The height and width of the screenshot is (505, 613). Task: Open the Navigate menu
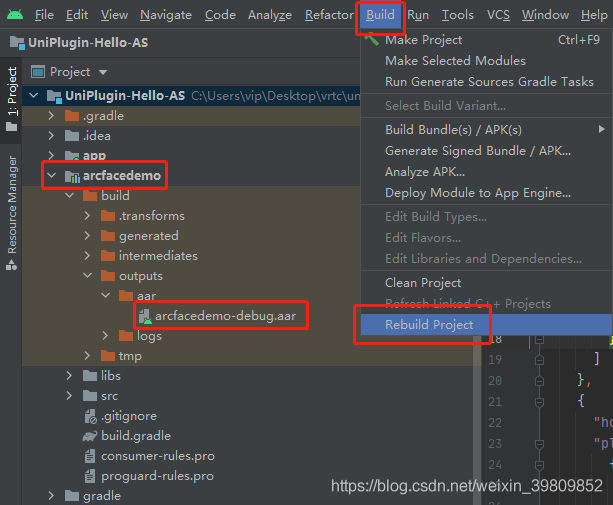coord(166,15)
